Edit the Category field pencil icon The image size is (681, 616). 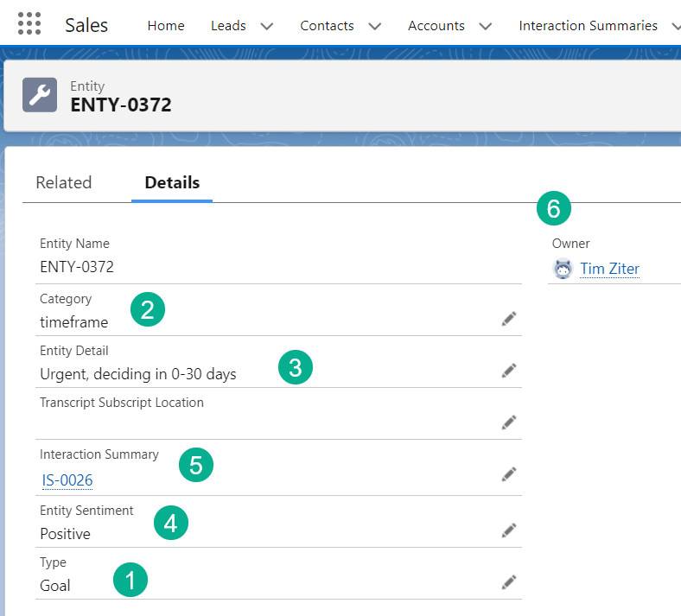click(x=509, y=320)
